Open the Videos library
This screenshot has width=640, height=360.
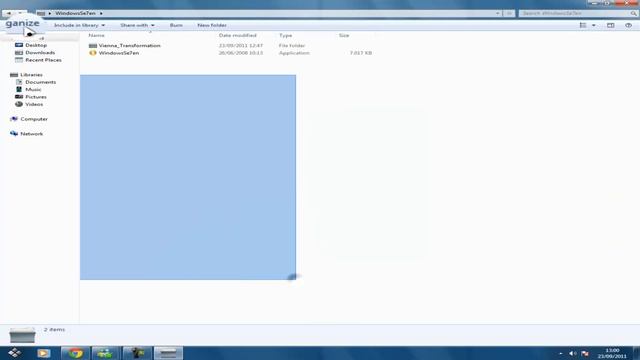pos(34,104)
